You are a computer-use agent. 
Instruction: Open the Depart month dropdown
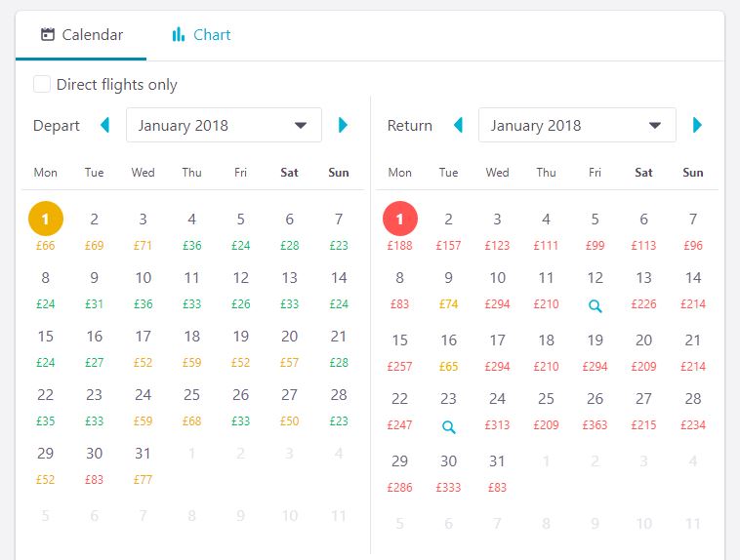click(x=224, y=125)
